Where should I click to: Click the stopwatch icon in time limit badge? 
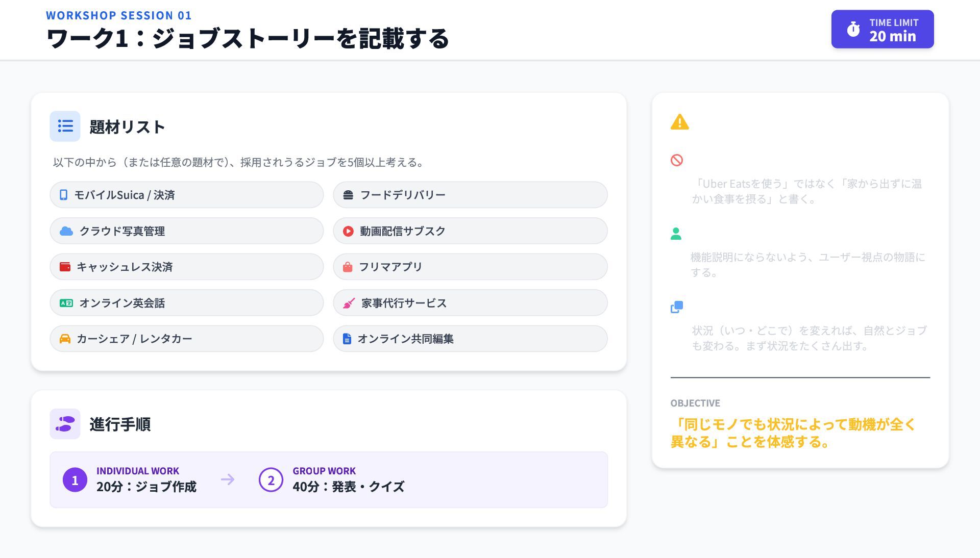pos(853,29)
